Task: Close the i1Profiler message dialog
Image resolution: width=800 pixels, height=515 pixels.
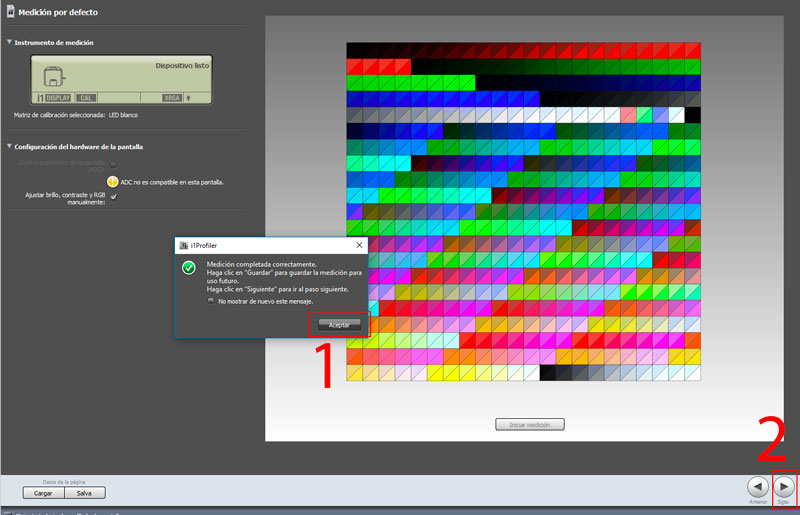Action: coord(359,245)
